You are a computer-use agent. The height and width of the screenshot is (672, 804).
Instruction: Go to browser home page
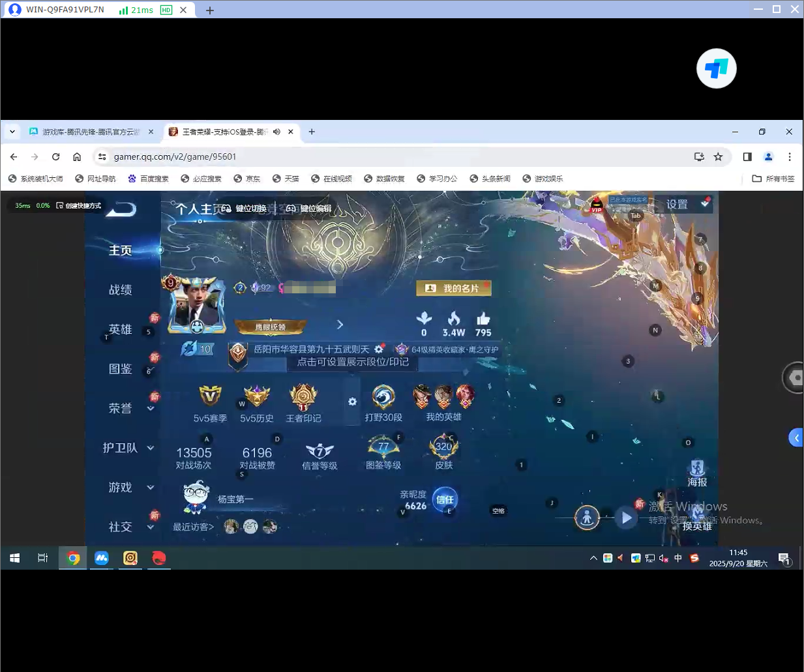77,156
